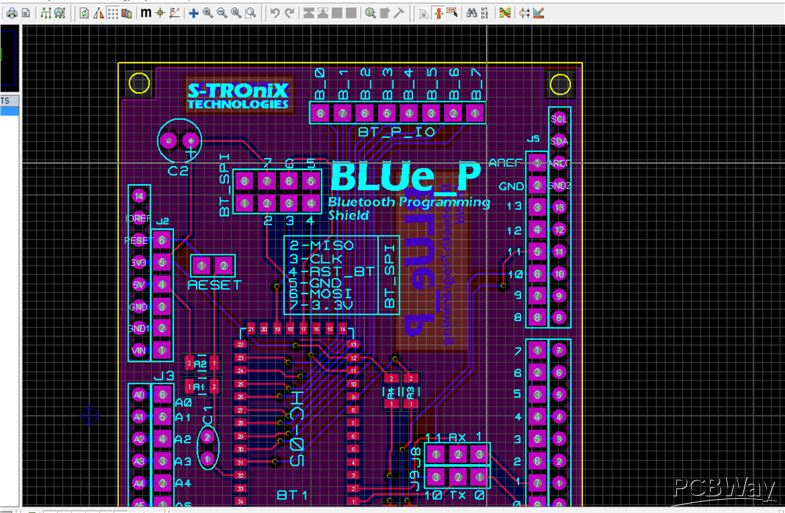
Task: Toggle auto trace style selection icon
Action: tap(452, 13)
